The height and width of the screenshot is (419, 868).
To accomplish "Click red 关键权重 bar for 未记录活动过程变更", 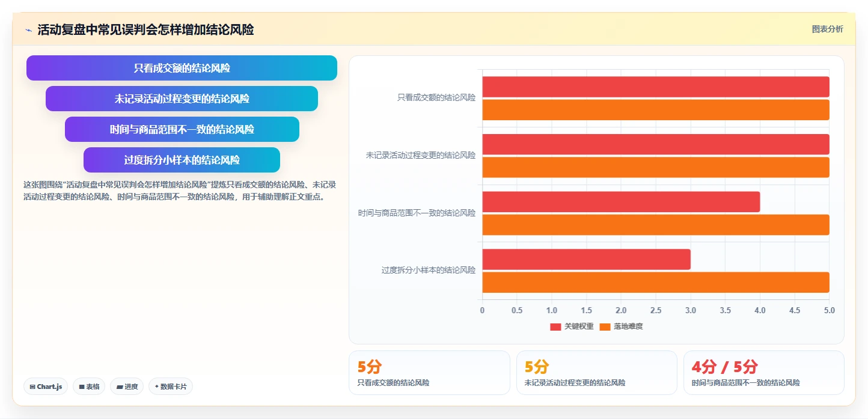I will pos(656,144).
